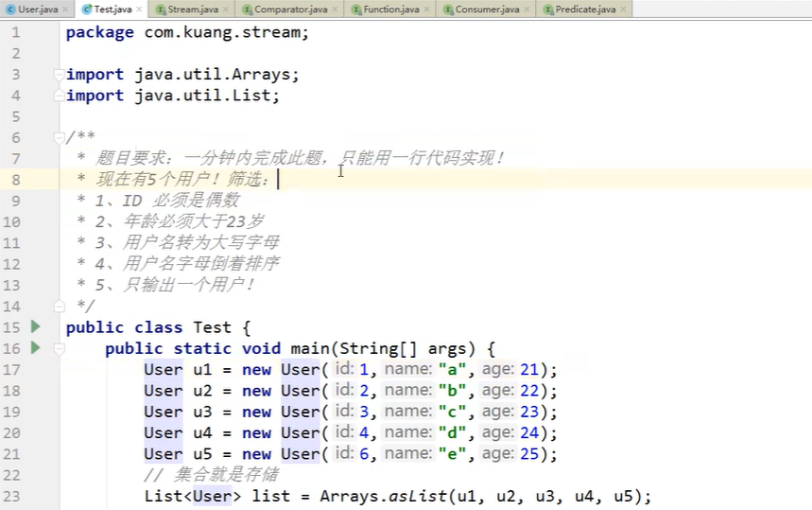
Task: Click string literal "b" on line 18
Action: [x=452, y=391]
